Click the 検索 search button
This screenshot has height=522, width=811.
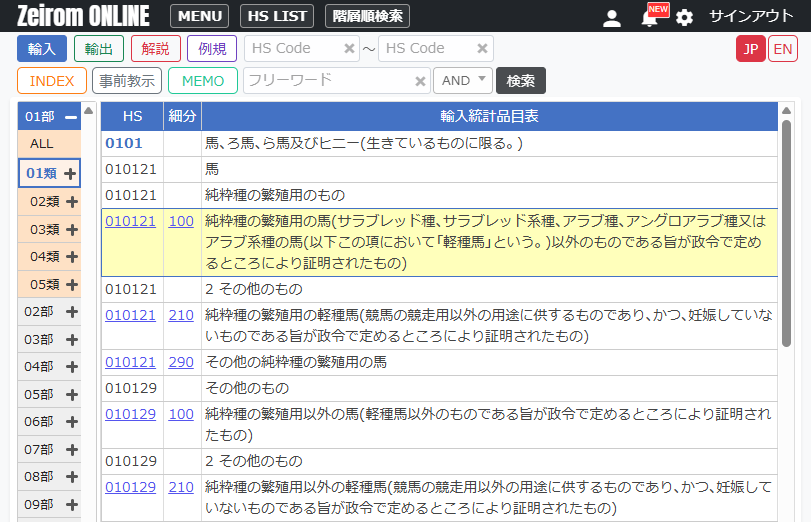pos(520,81)
